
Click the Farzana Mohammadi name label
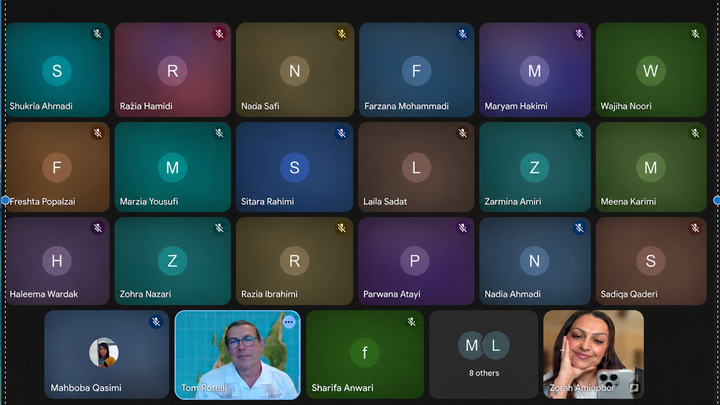(406, 106)
